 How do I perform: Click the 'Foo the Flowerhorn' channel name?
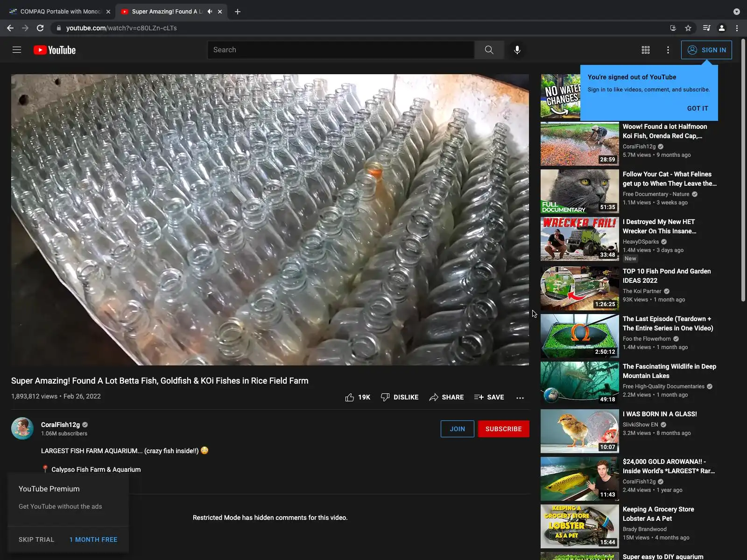647,339
